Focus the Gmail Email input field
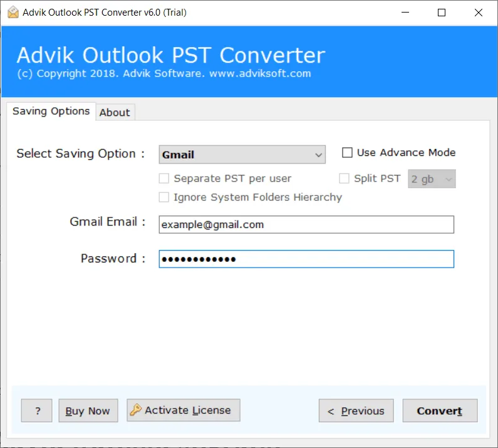This screenshot has height=448, width=498. 306,225
